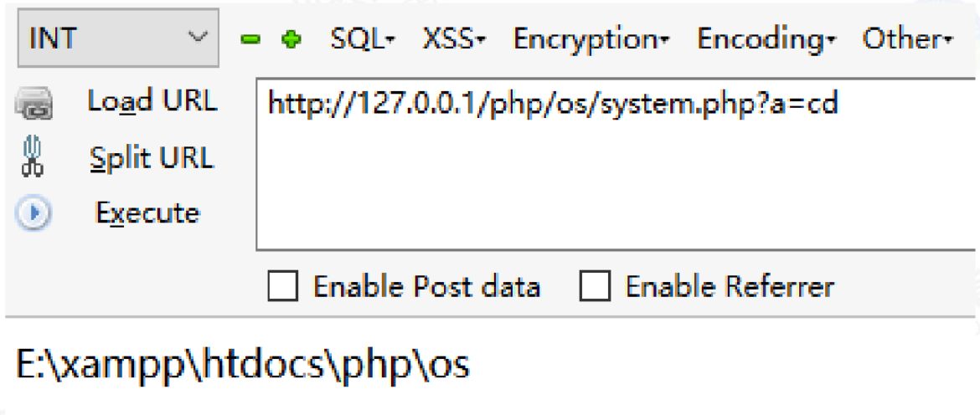Click the Split URL text button

(x=152, y=157)
